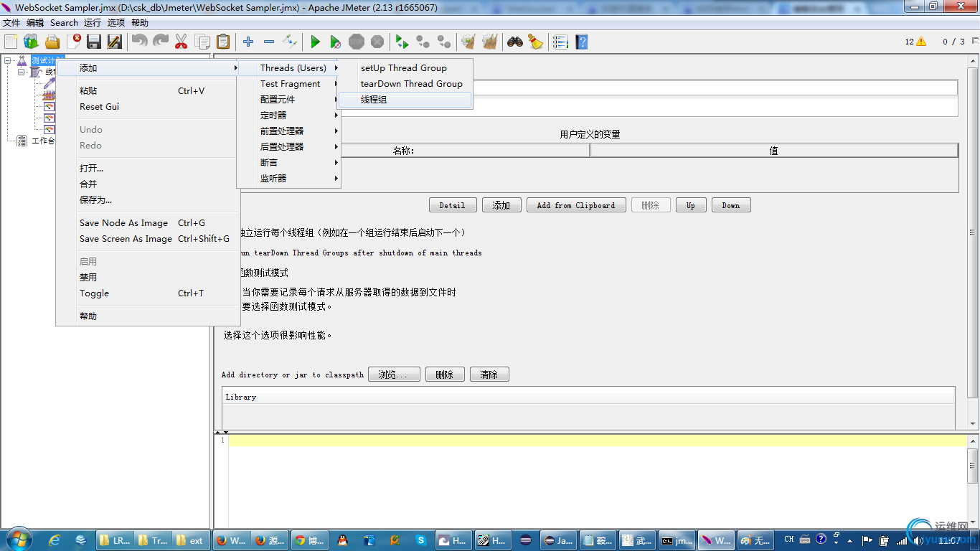Select Reset Gui in the context menu
The image size is (980, 551).
(148, 107)
